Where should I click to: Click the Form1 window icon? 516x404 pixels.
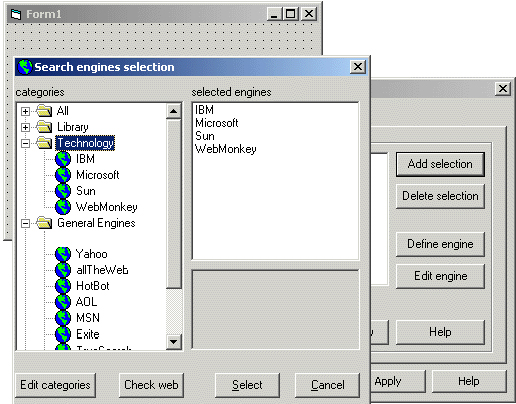16,14
